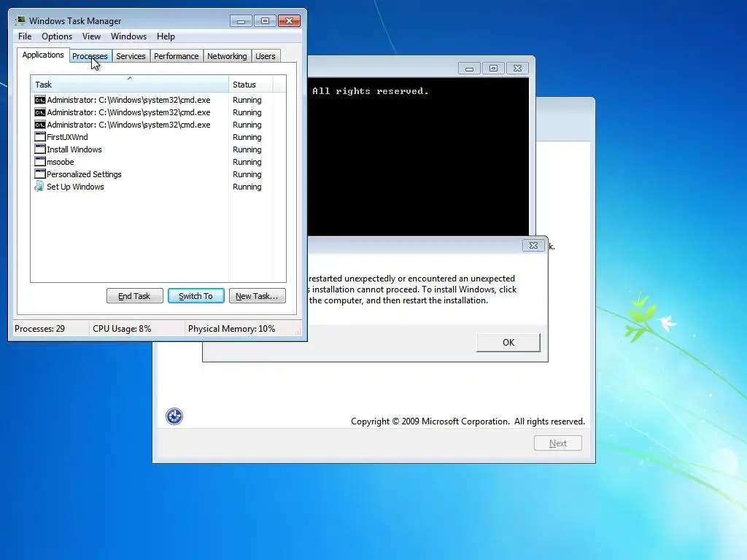Click the Ease of Access icon in setup window
The image size is (747, 560).
174,416
